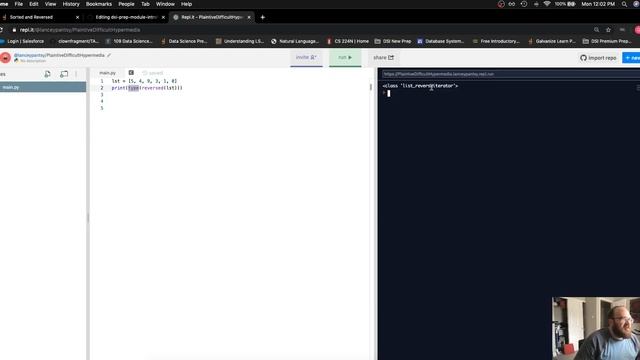This screenshot has height=360, width=640.
Task: Open the People menu
Action: pyautogui.click(x=126, y=4)
